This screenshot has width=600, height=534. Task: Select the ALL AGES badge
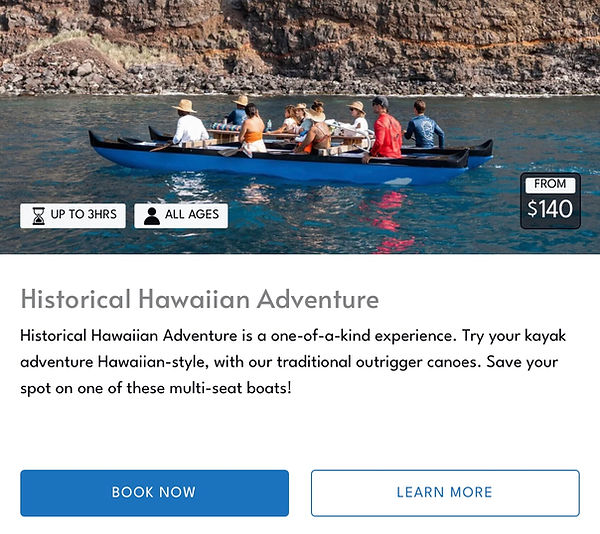[181, 216]
